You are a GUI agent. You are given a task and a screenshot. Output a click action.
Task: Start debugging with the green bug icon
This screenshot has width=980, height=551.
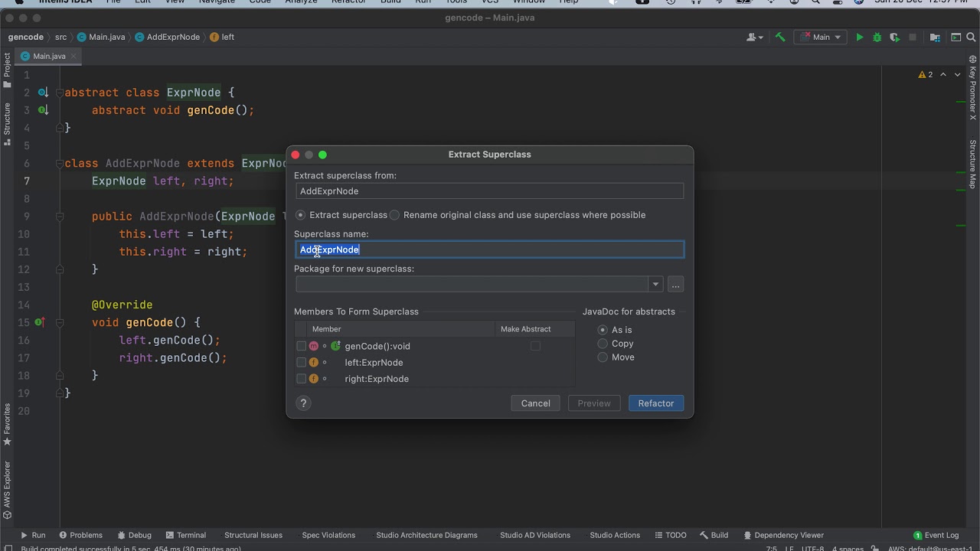877,37
